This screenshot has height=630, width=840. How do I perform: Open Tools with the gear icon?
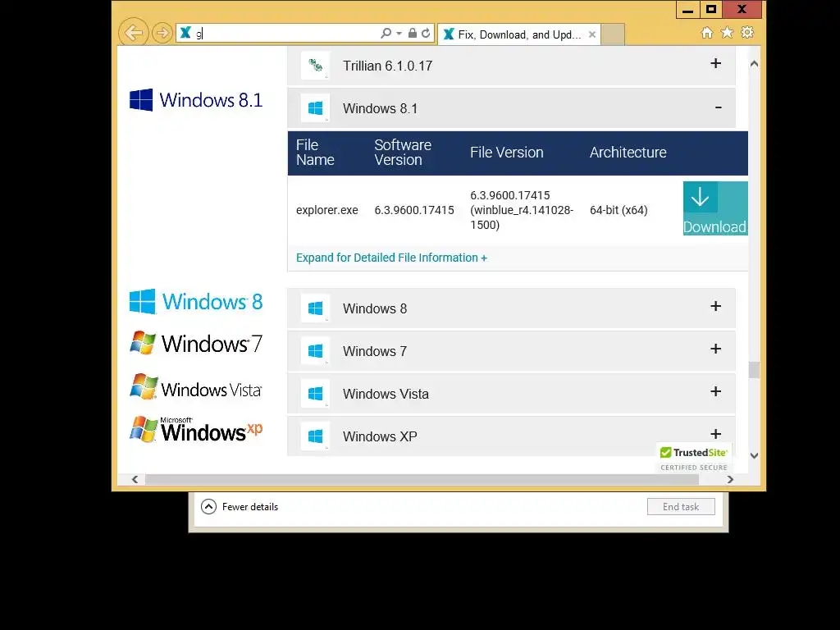pos(747,33)
